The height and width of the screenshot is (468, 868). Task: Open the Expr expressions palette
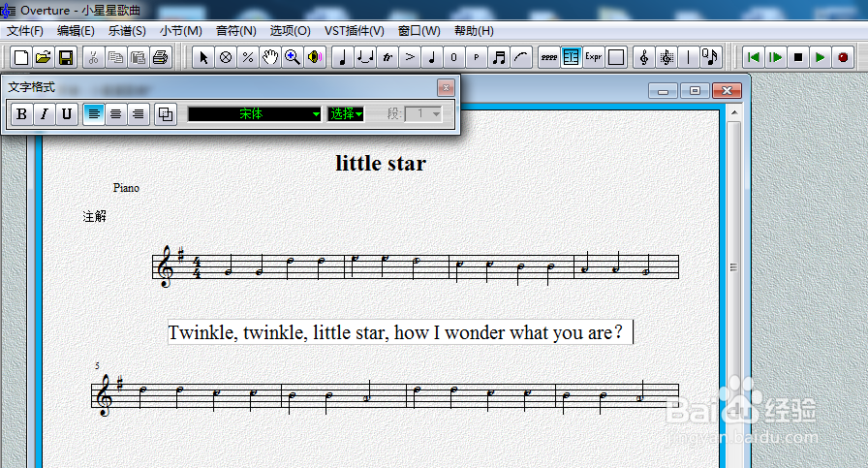594,57
